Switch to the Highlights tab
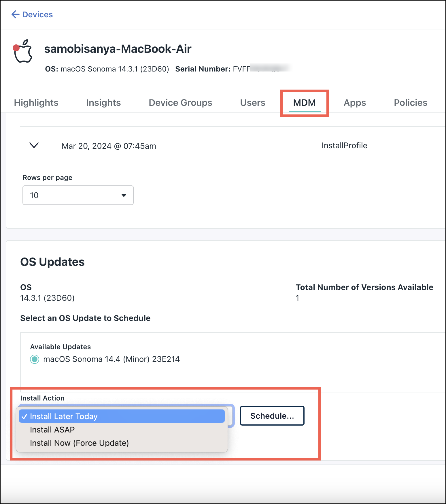 (36, 103)
